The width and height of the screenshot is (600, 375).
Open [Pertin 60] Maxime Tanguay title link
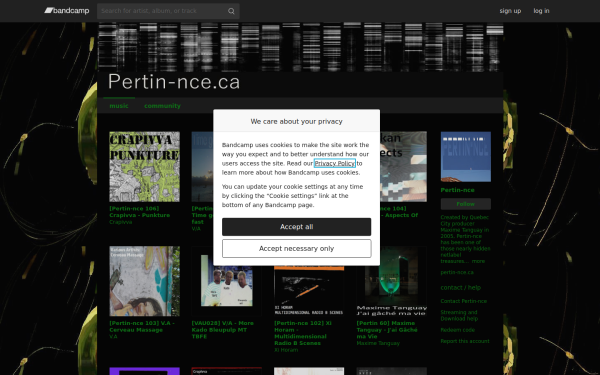pos(387,329)
